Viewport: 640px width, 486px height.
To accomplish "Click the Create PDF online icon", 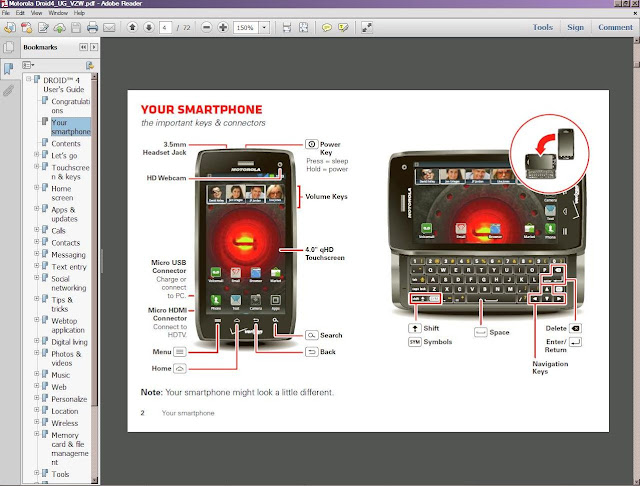I will coord(27,28).
